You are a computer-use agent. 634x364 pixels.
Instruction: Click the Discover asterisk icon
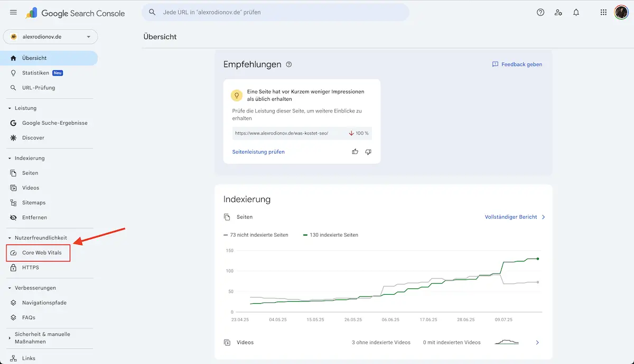pos(13,138)
